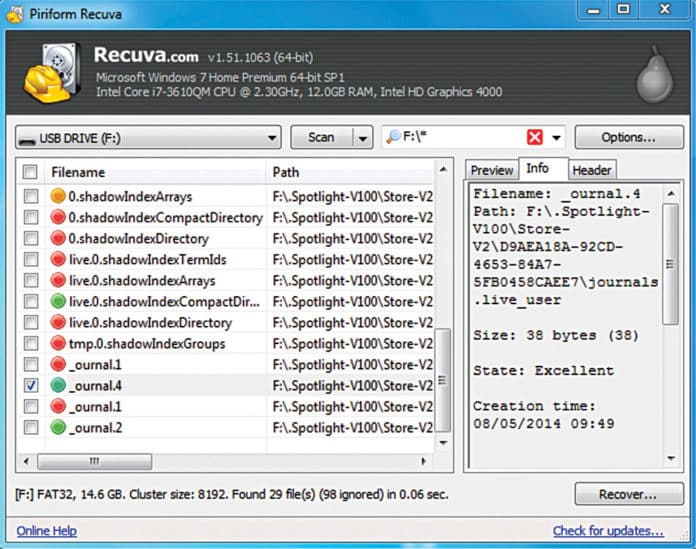
Task: Open the USB DRIVE (F:) drive dropdown
Action: coord(148,137)
